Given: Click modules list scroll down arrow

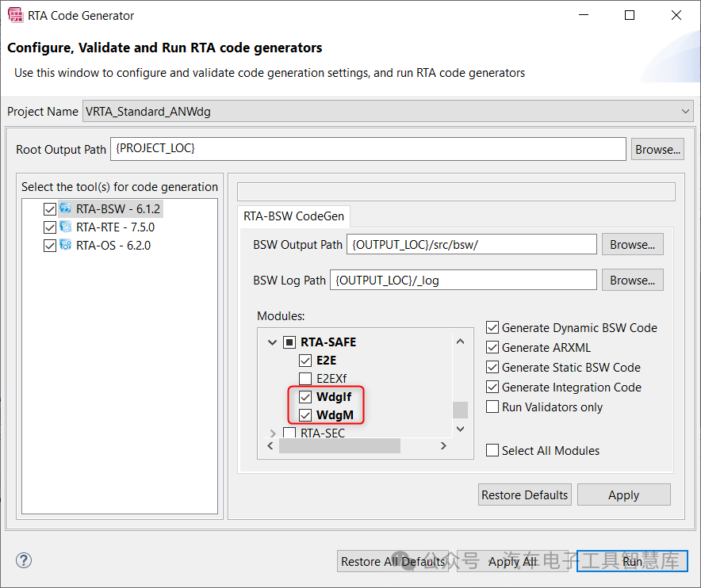Looking at the screenshot, I should 460,429.
